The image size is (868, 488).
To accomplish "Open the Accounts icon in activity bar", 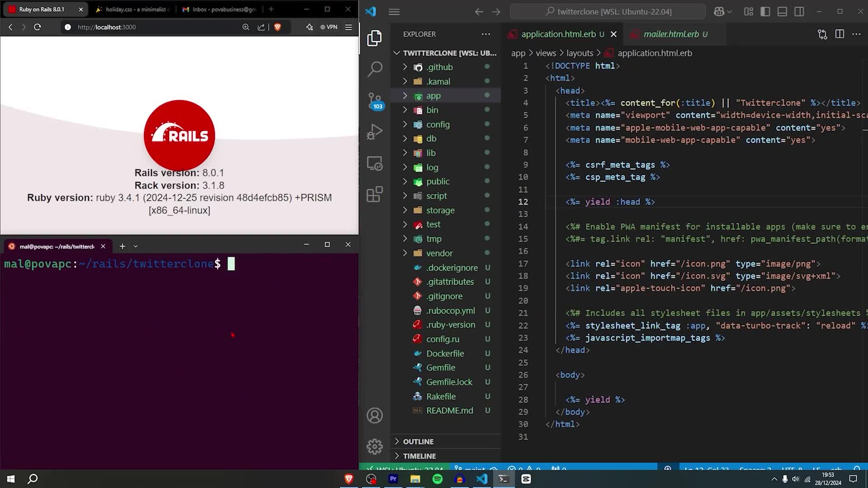I will (x=375, y=415).
